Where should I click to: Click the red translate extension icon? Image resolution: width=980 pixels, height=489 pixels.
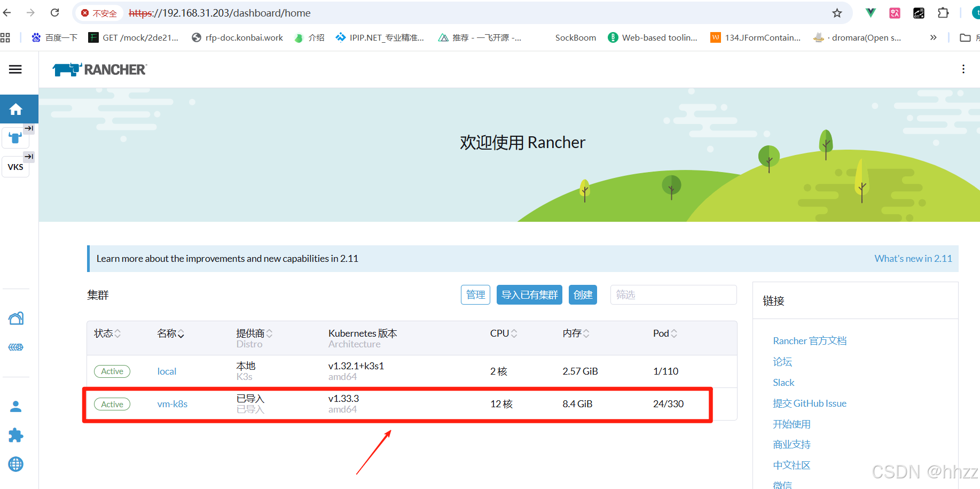pyautogui.click(x=895, y=13)
